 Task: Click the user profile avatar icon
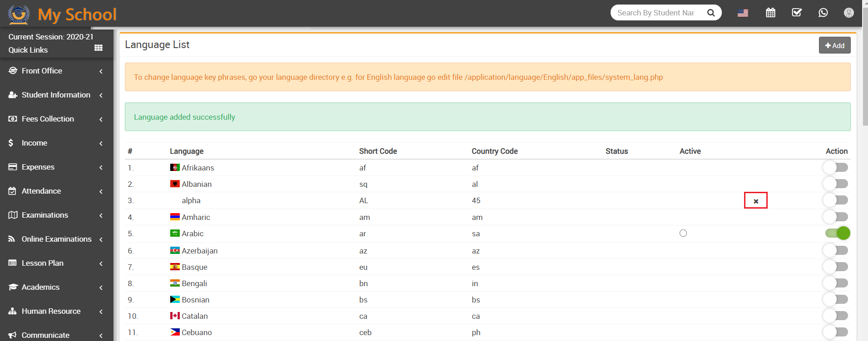click(x=848, y=13)
